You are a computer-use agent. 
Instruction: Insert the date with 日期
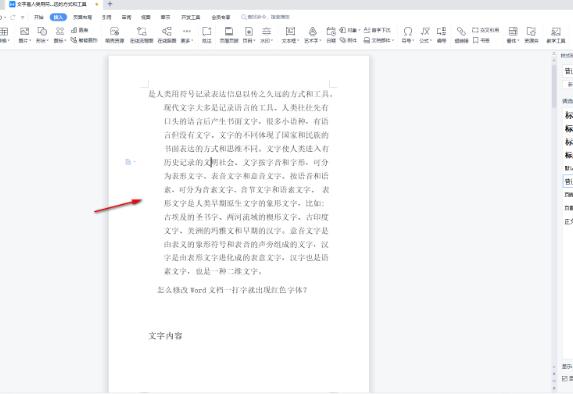331,34
